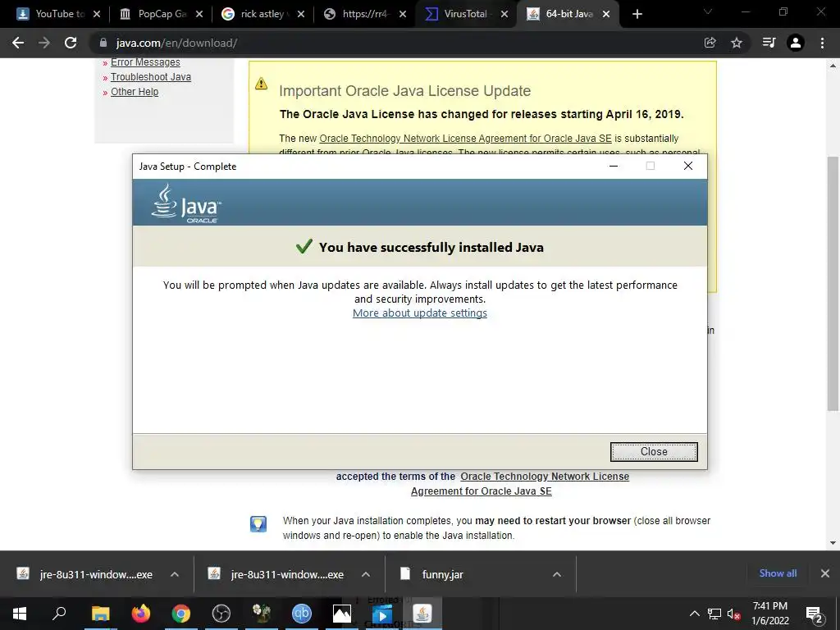Screen dimensions: 840x630
Task: Close the YouTube tab
Action: point(97,15)
